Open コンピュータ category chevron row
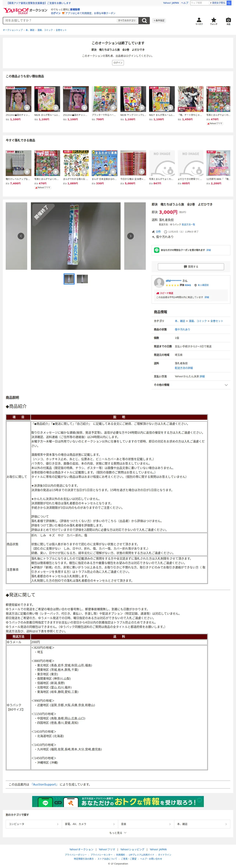 pos(34,824)
